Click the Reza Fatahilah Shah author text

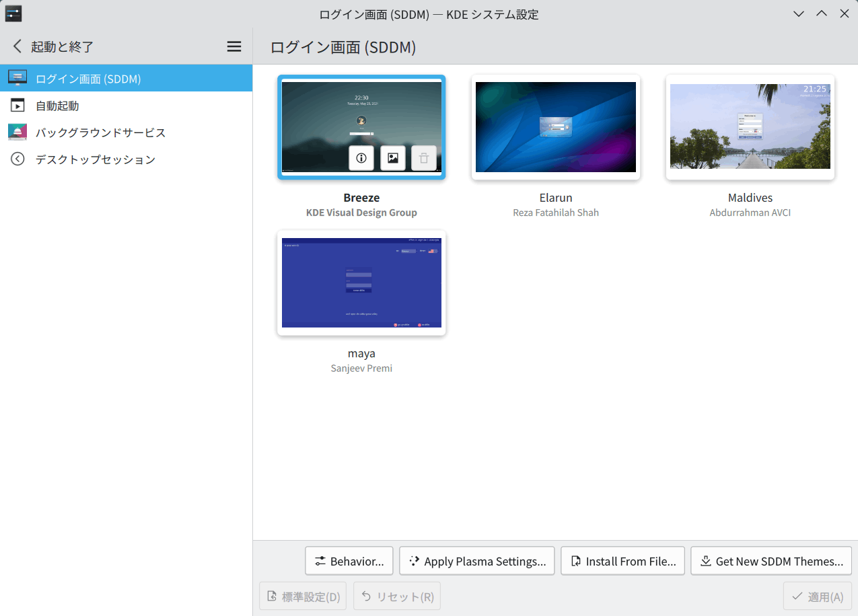point(556,213)
